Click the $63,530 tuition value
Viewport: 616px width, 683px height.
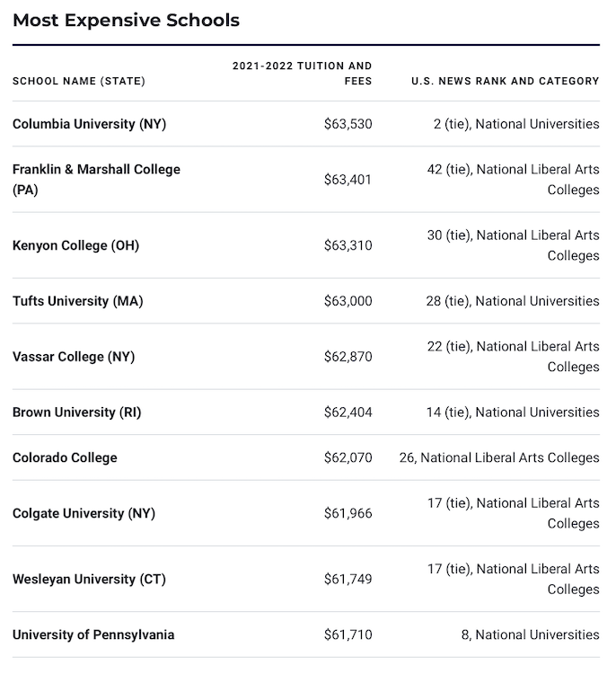pos(348,124)
